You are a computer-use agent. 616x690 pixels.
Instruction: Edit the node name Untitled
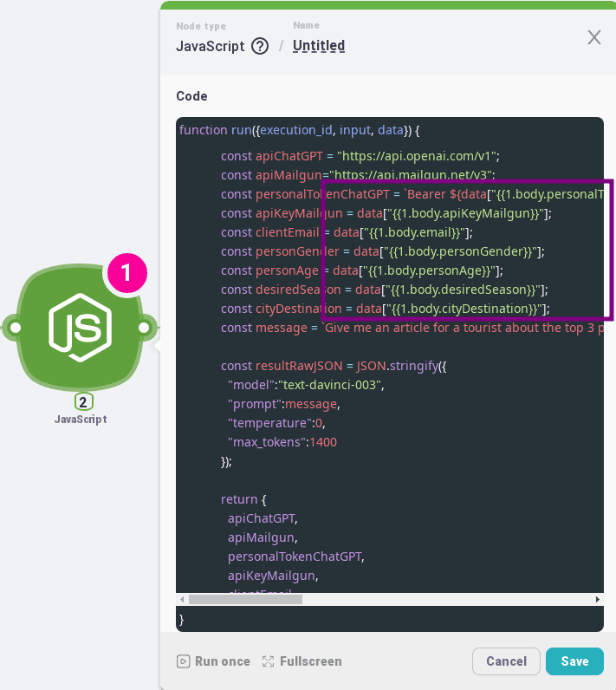click(319, 46)
